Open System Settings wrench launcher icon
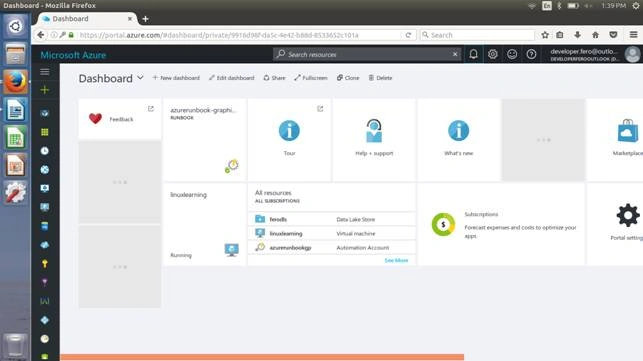The image size is (643, 361). point(15,193)
